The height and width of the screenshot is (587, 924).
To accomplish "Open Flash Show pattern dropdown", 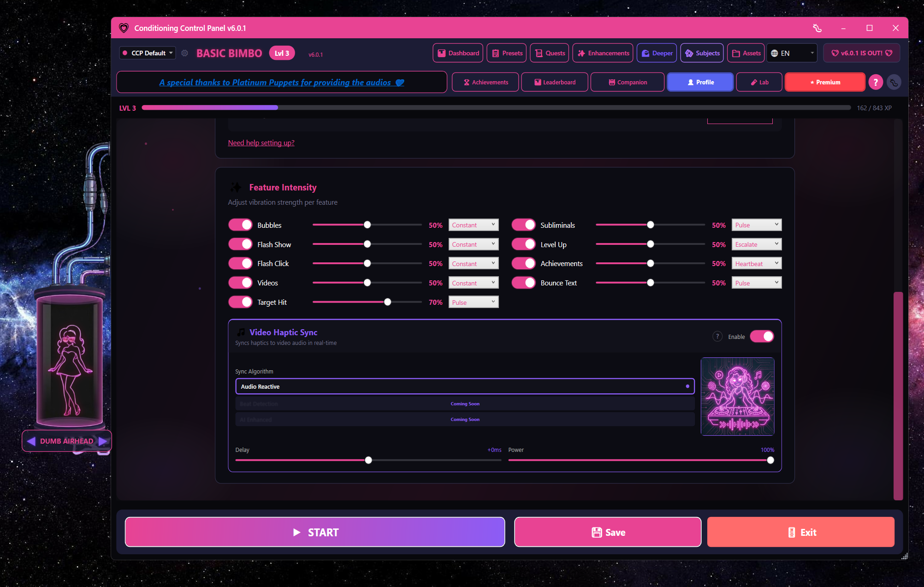I will [x=474, y=244].
